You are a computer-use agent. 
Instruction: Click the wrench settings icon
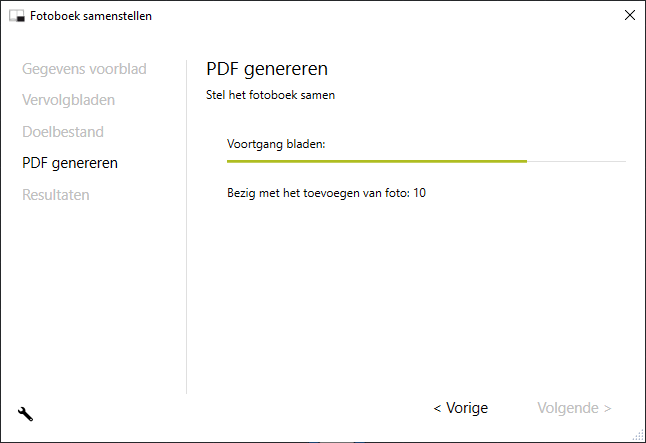25,413
